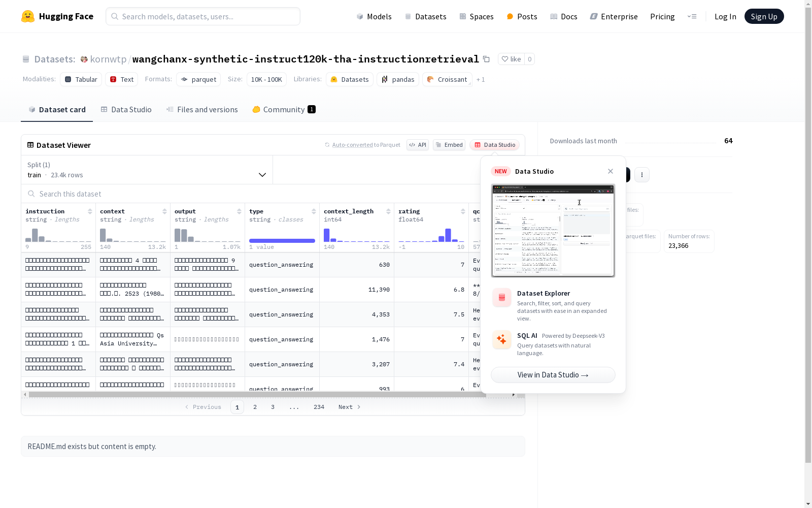
Task: Click the instruction lengths histogram
Action: pos(58,235)
